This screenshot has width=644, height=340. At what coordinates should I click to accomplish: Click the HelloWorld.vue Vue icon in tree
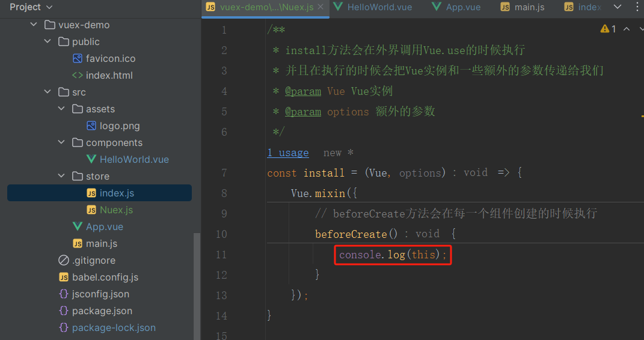click(91, 160)
